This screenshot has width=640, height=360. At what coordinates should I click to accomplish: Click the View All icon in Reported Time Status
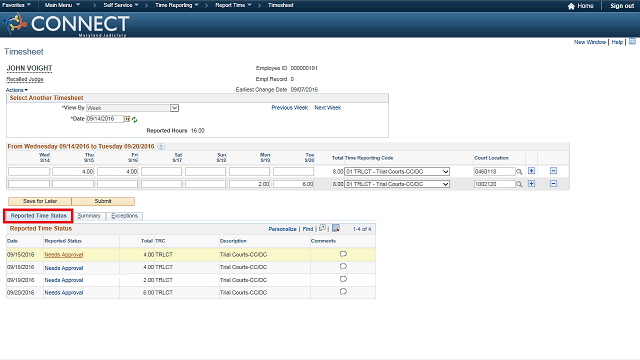coord(322,228)
